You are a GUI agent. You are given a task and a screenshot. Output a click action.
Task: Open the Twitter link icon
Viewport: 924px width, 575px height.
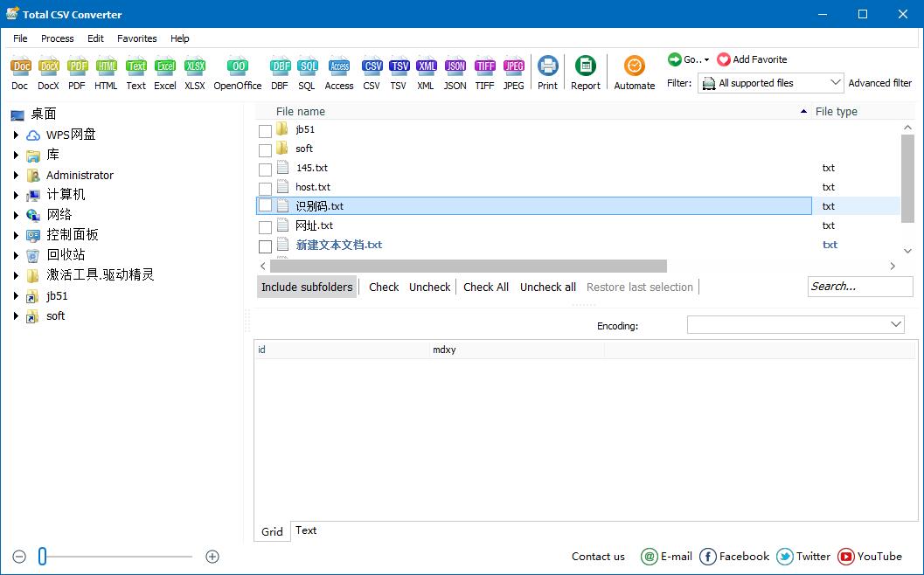785,557
